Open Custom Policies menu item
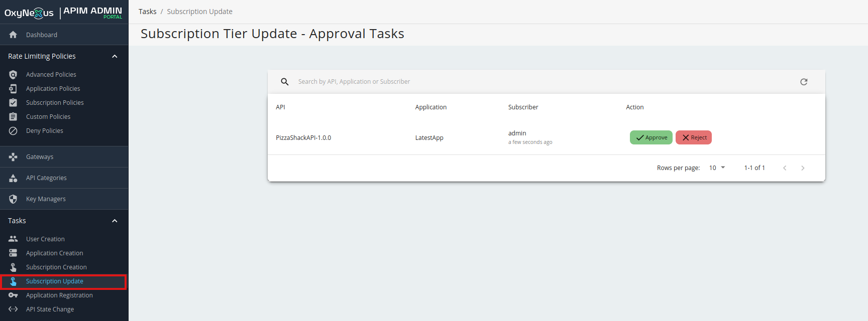868x321 pixels. 64,116
